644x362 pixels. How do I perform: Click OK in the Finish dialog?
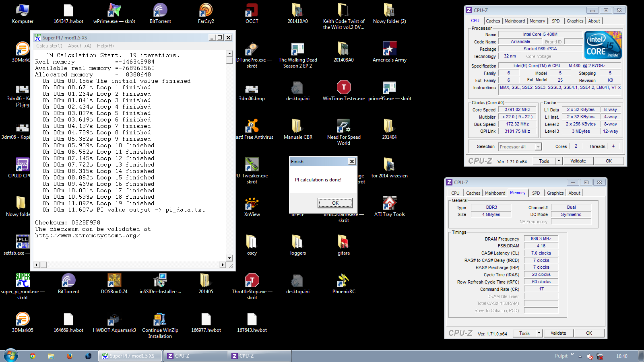pos(335,203)
